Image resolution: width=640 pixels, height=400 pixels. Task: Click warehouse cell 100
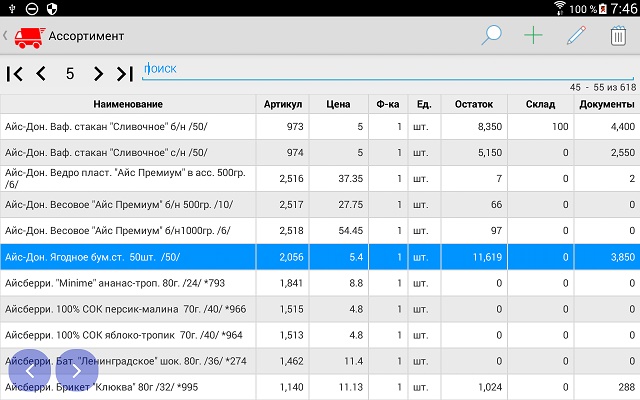point(540,127)
